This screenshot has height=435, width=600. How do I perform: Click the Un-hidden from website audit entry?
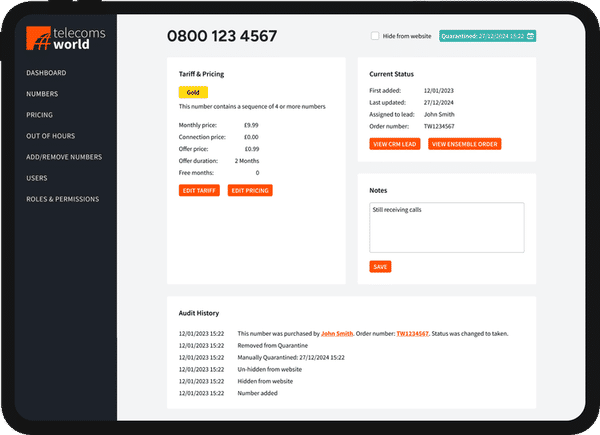pyautogui.click(x=269, y=369)
